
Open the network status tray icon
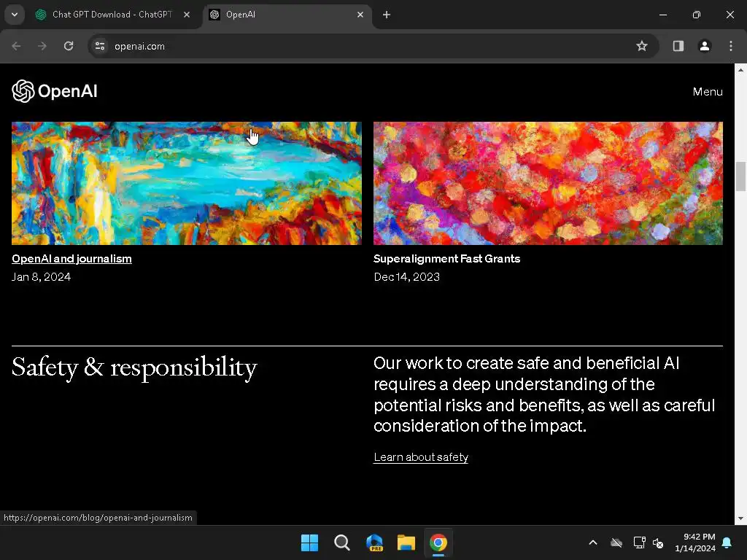[x=639, y=542]
